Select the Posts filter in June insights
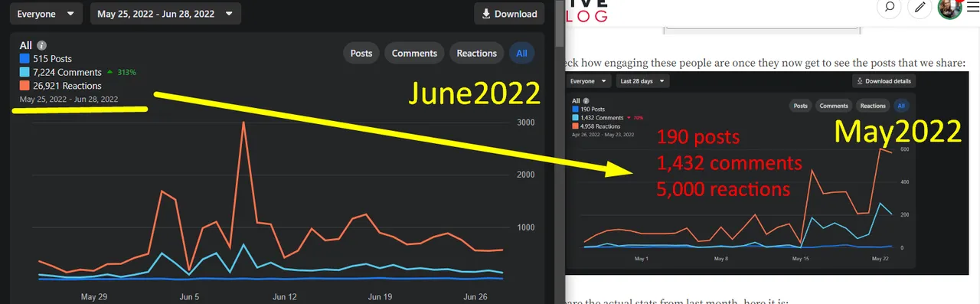 361,53
